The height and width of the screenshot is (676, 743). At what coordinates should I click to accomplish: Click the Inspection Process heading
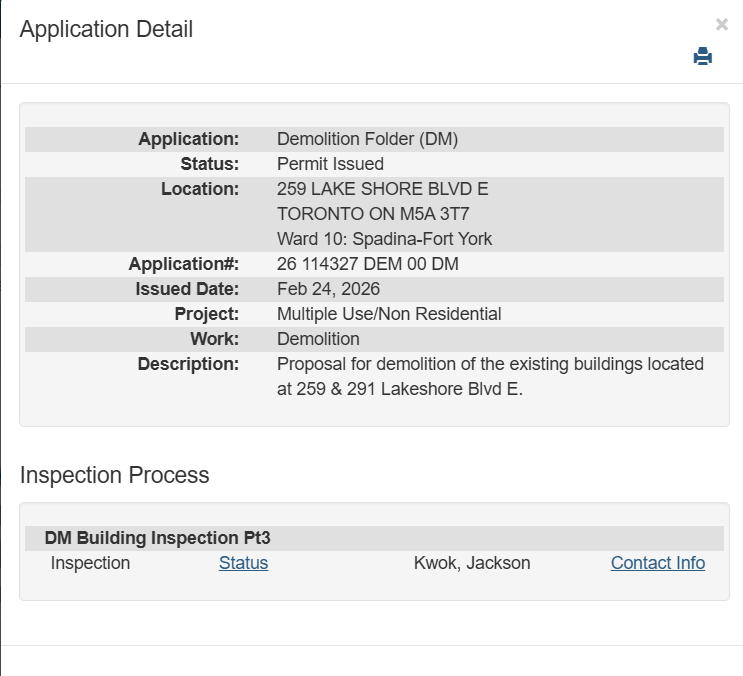click(x=114, y=475)
